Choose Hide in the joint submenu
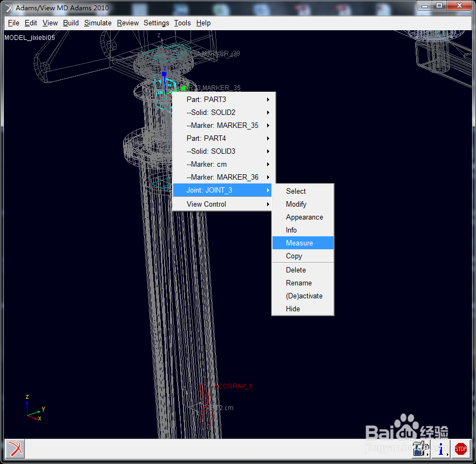 pyautogui.click(x=303, y=309)
